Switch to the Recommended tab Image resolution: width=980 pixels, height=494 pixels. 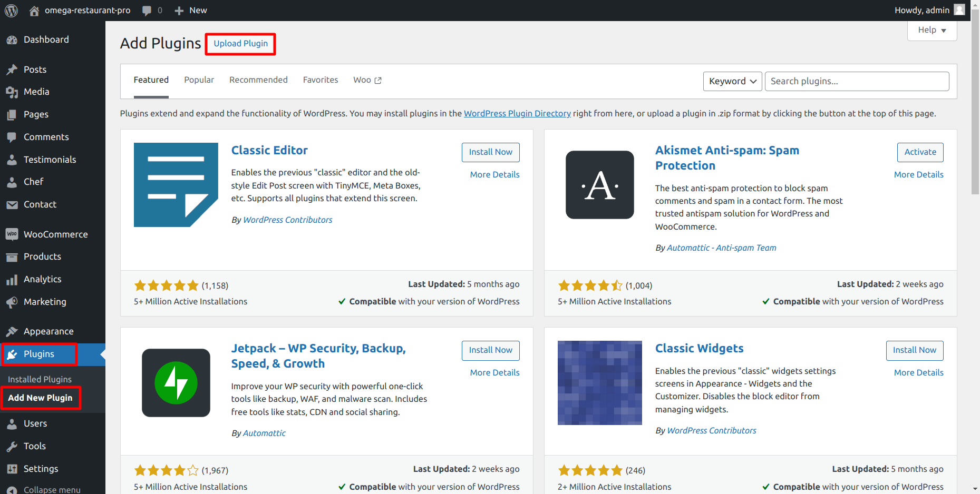[x=258, y=80]
